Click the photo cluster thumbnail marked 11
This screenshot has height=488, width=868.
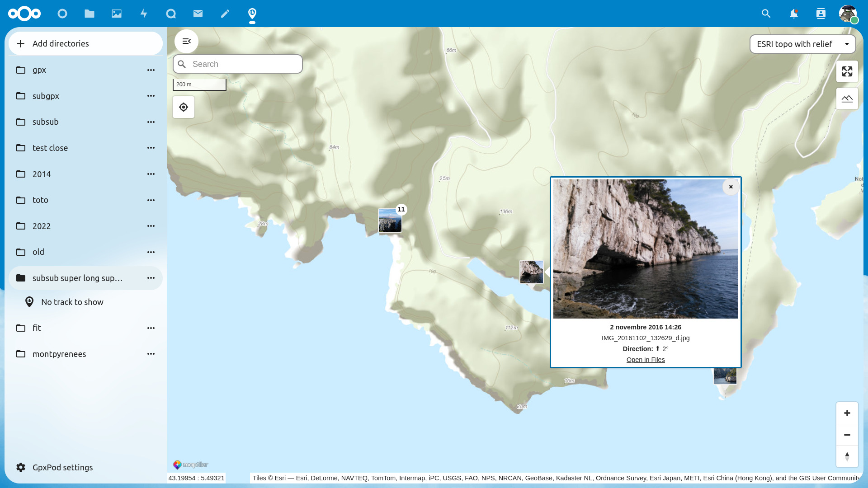click(x=390, y=221)
